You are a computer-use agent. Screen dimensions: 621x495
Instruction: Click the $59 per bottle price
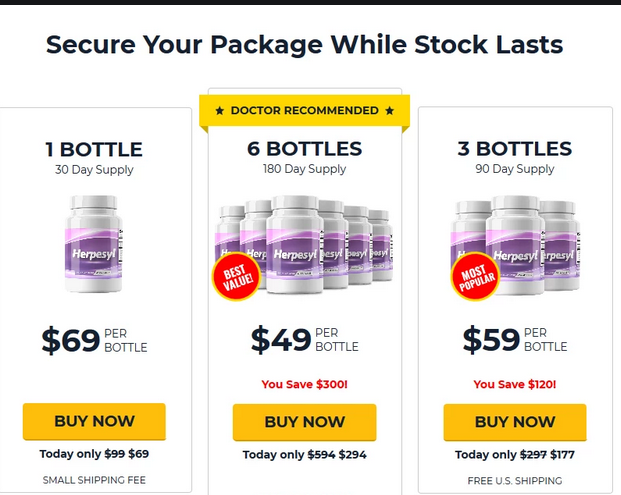coord(515,340)
